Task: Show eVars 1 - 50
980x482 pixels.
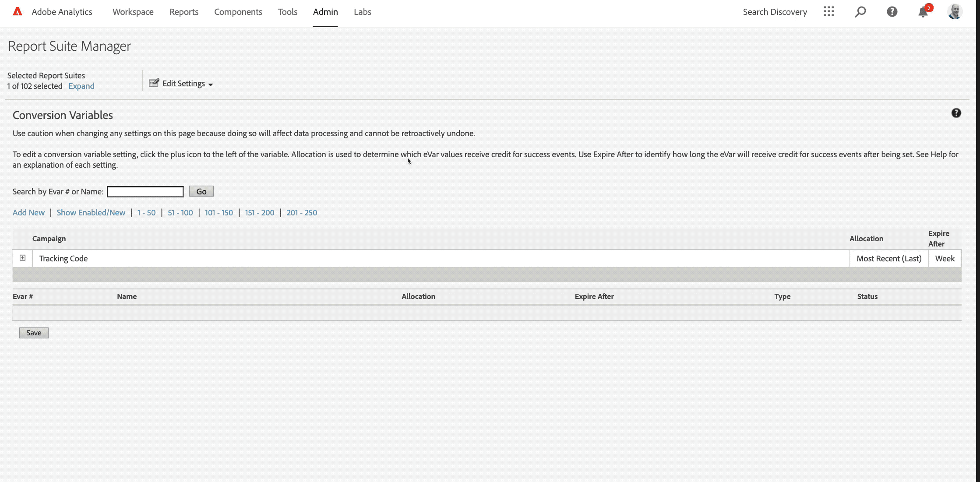Action: [146, 212]
